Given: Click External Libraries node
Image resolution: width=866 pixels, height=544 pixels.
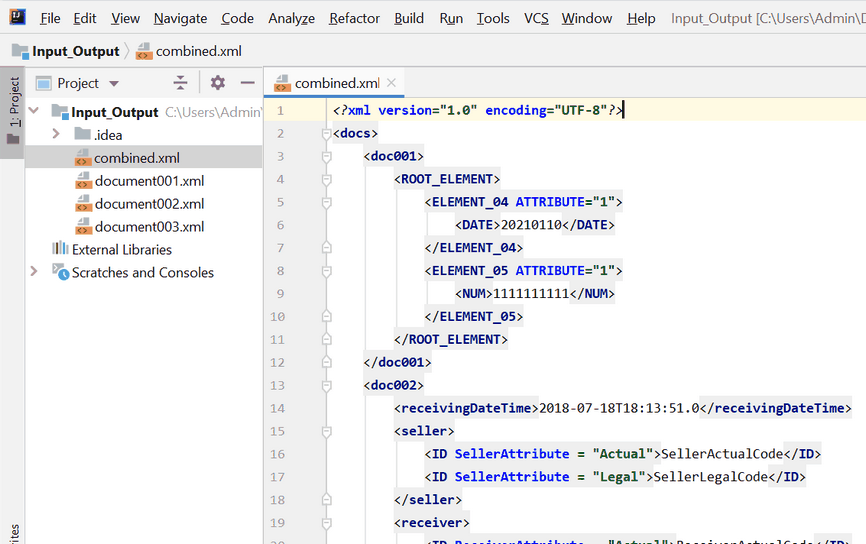Looking at the screenshot, I should (121, 250).
